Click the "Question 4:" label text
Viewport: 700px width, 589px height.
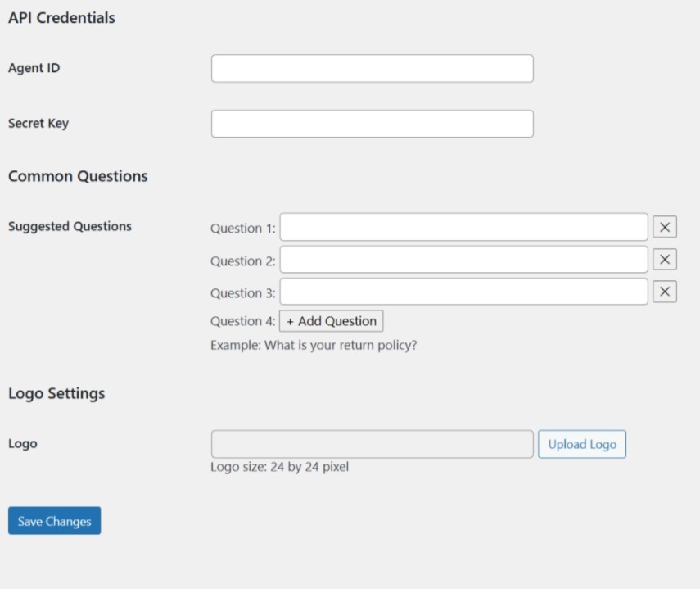pyautogui.click(x=243, y=321)
